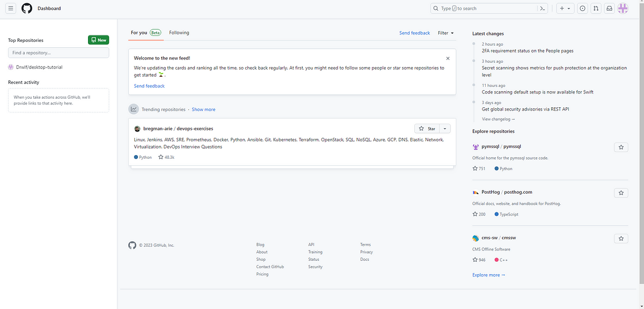Expand the star list dropdown arrow
Viewport: 644px width, 309px height.
pos(445,129)
